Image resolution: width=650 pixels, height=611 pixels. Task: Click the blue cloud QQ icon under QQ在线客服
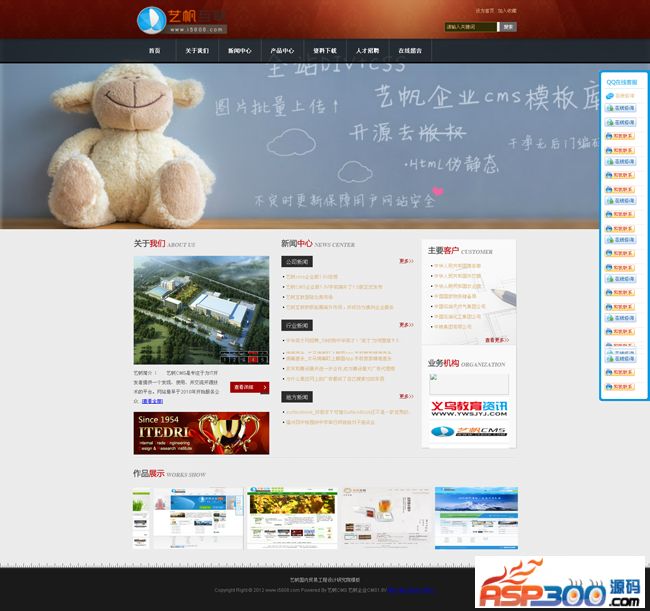(609, 96)
